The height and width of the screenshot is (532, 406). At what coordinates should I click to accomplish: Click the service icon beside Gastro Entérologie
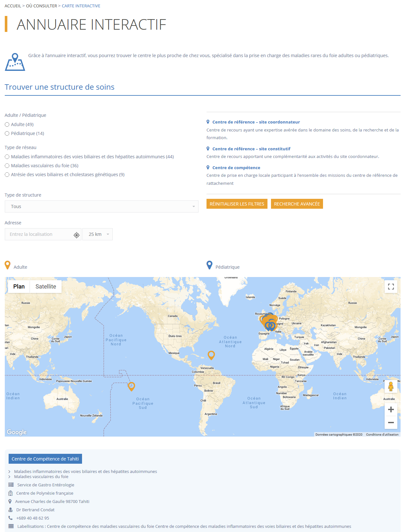click(x=11, y=485)
